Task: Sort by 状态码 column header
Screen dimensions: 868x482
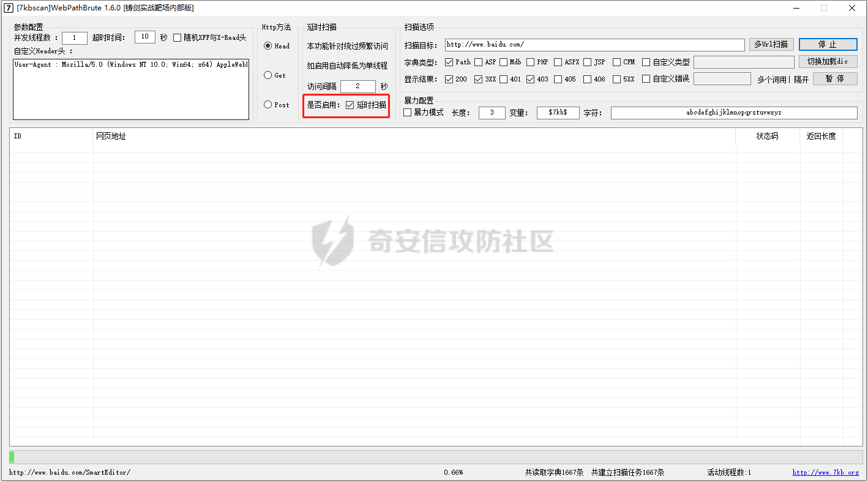Action: pyautogui.click(x=767, y=136)
